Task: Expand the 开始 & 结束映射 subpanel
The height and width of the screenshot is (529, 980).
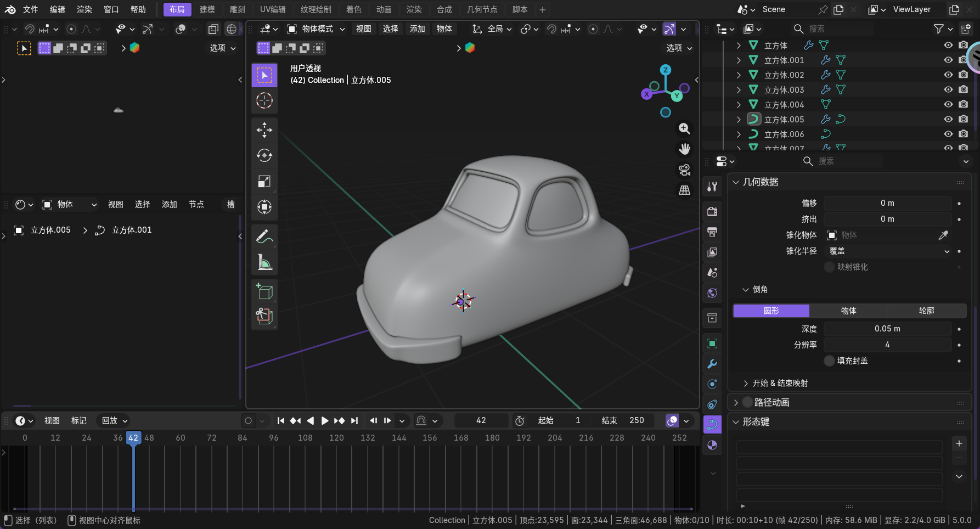Action: tap(746, 383)
